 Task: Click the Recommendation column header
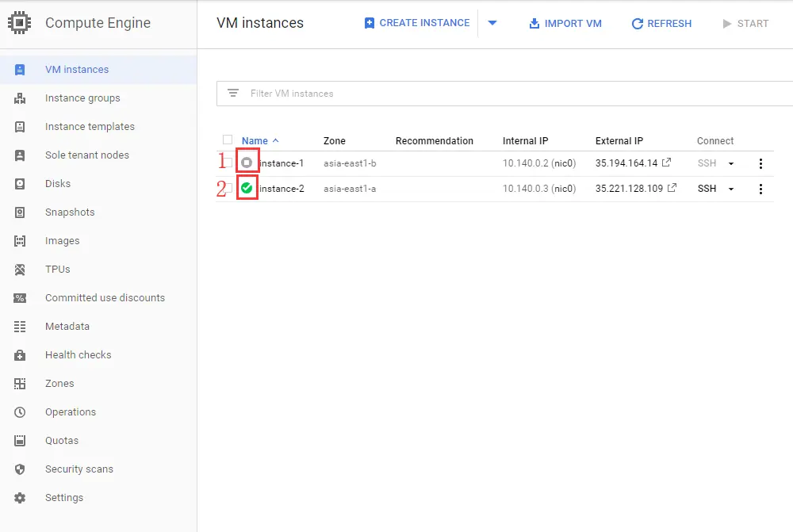435,140
